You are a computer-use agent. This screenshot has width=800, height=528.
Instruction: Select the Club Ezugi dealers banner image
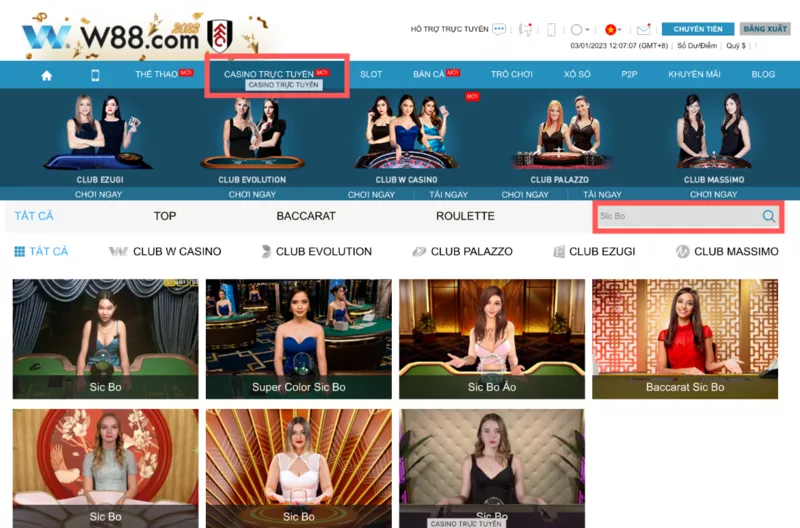[99, 132]
